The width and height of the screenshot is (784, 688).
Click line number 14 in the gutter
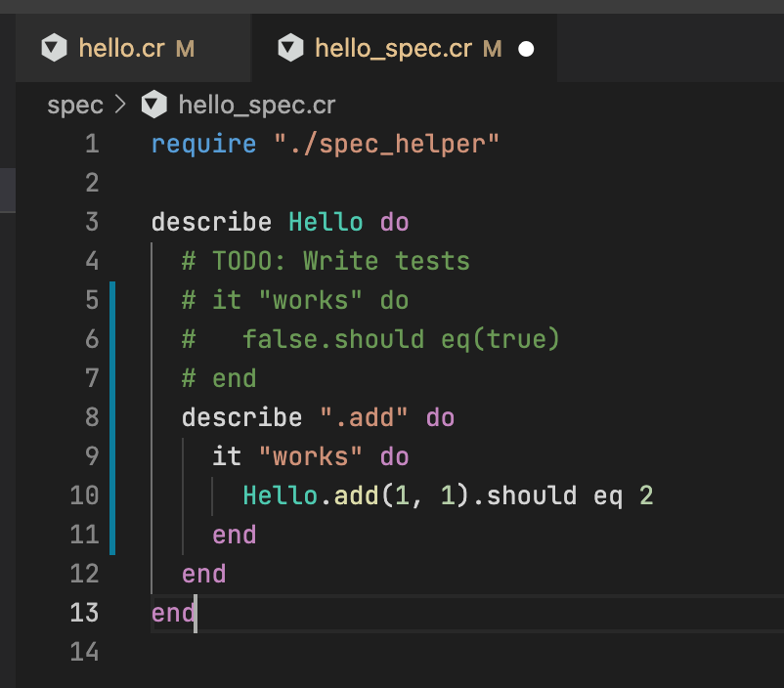[x=84, y=652]
